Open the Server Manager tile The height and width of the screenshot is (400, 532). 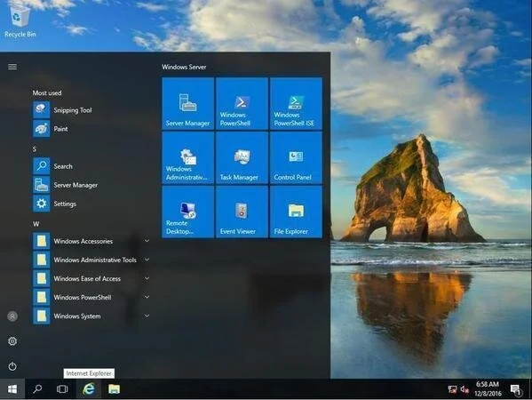[x=188, y=104]
